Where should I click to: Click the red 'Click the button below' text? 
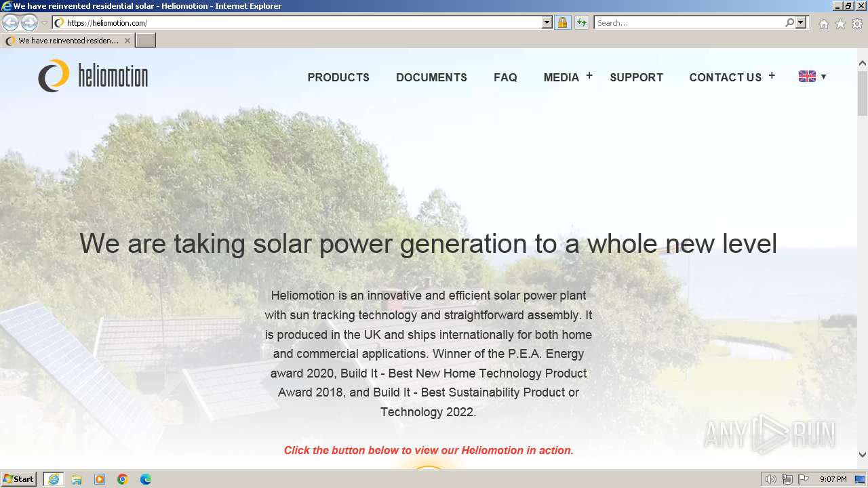tap(429, 450)
